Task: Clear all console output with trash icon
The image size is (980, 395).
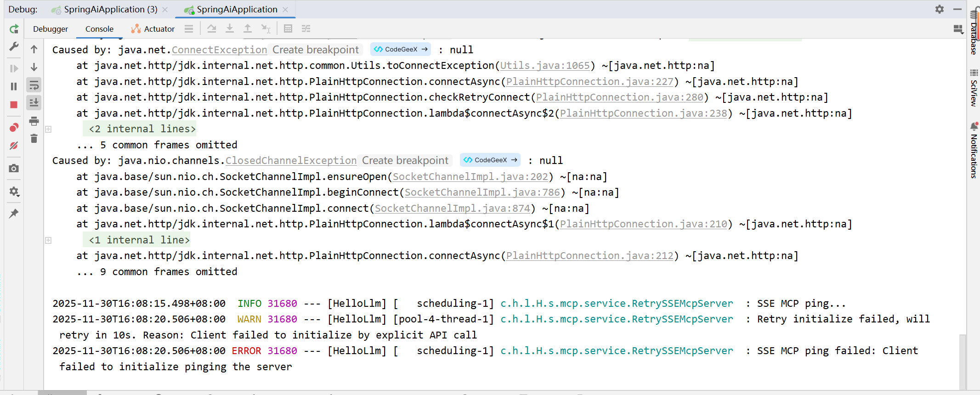Action: point(34,138)
